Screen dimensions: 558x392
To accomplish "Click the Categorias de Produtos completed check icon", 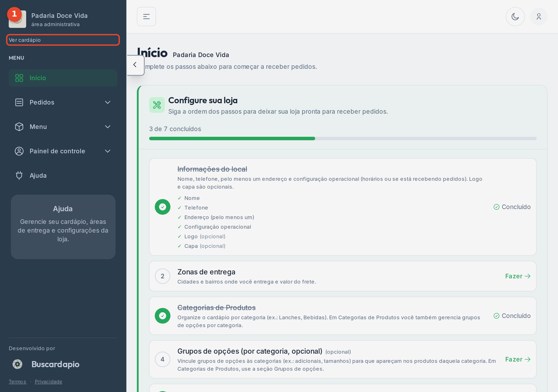I will [x=163, y=316].
